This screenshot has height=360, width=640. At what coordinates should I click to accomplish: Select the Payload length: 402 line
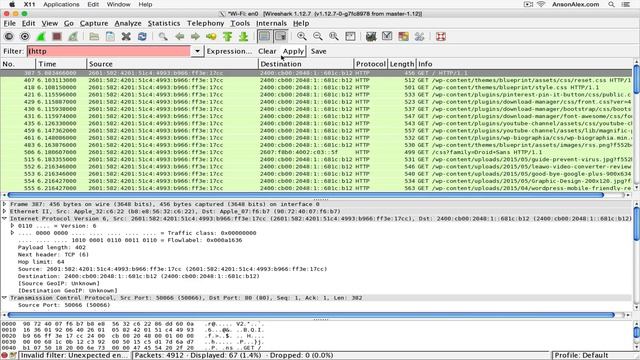tap(52, 247)
